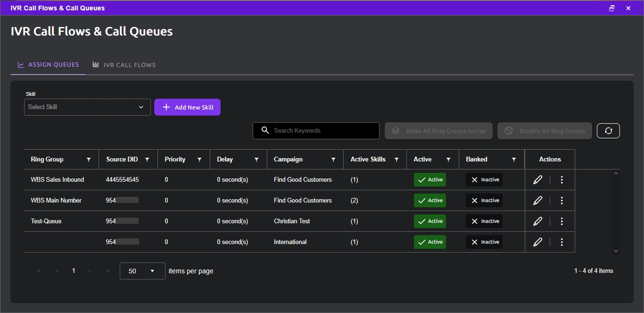Go to first page of table
Image resolution: width=644 pixels, height=313 pixels.
(x=39, y=271)
